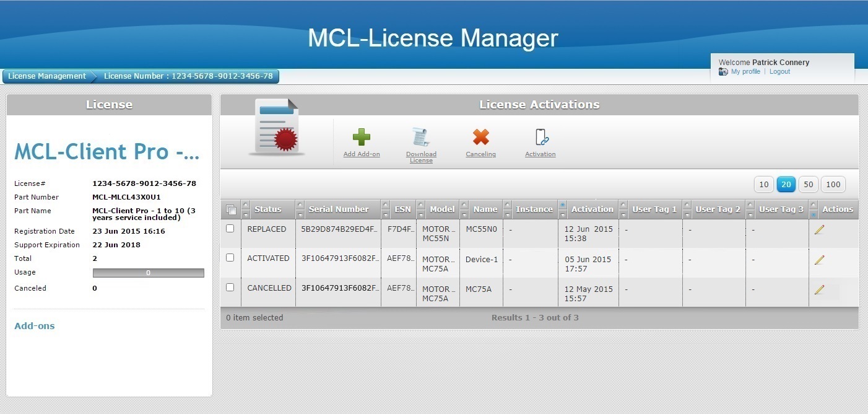This screenshot has width=868, height=414.
Task: Sort Activation column ascending with up arrow
Action: 563,205
